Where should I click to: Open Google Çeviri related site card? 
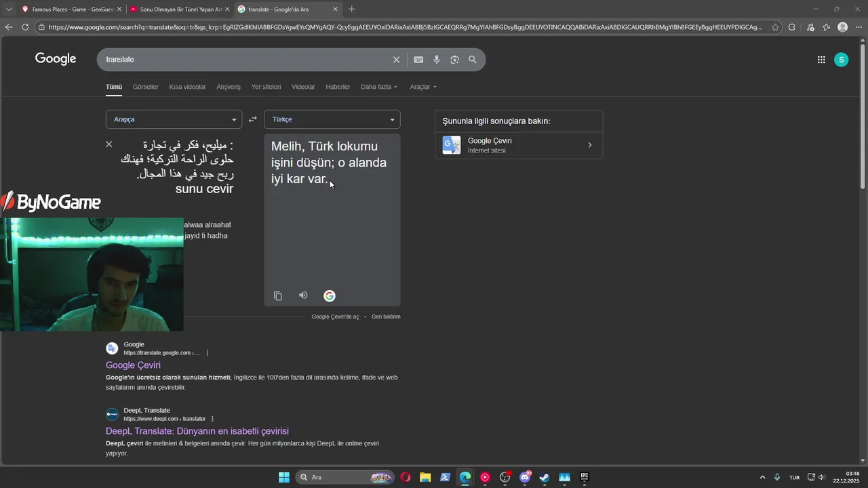pyautogui.click(x=519, y=145)
